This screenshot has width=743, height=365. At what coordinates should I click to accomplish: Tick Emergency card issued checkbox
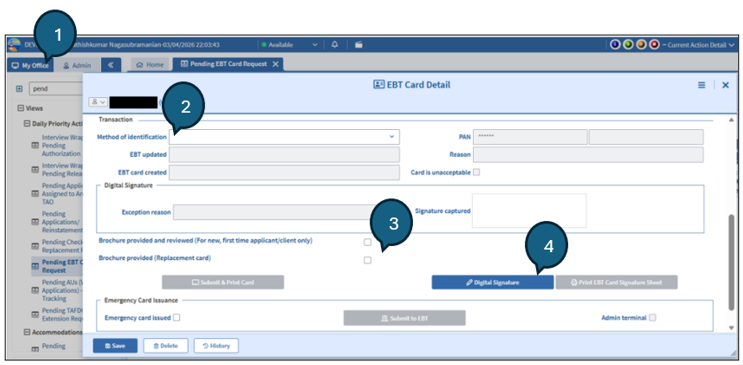(x=176, y=318)
